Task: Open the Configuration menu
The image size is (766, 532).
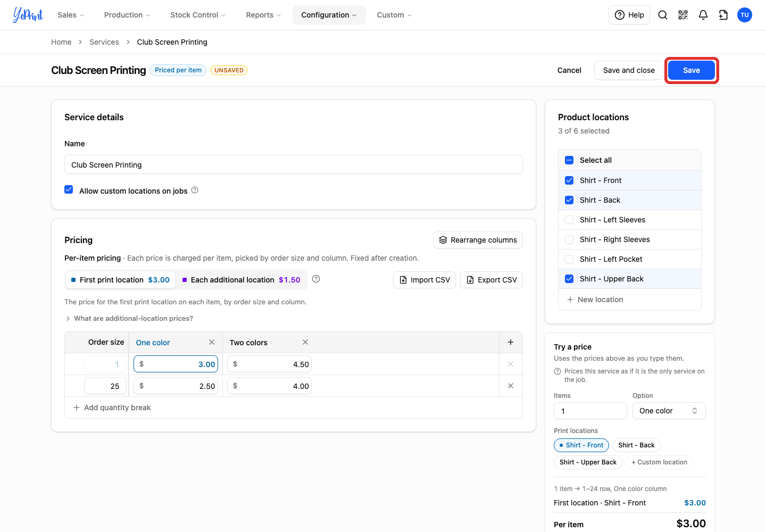Action: 329,15
